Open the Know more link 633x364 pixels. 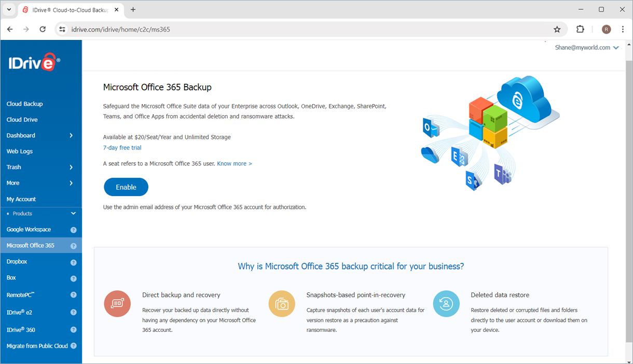[234, 164]
